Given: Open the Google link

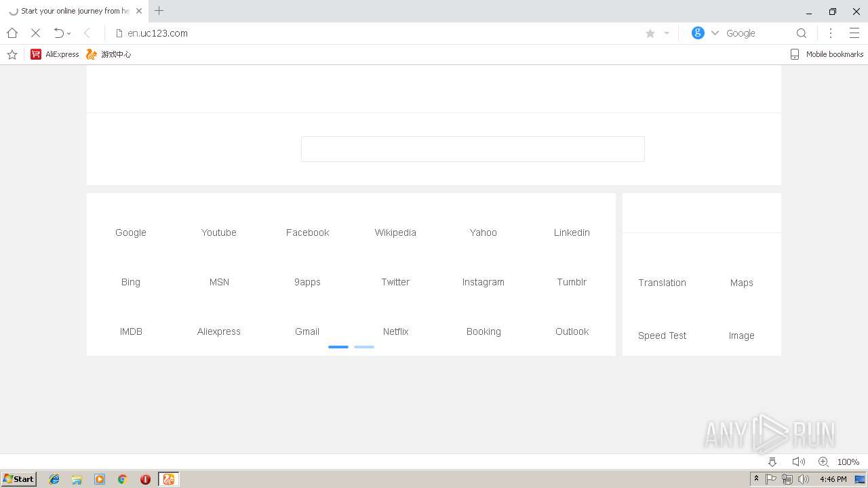Looking at the screenshot, I should (131, 232).
